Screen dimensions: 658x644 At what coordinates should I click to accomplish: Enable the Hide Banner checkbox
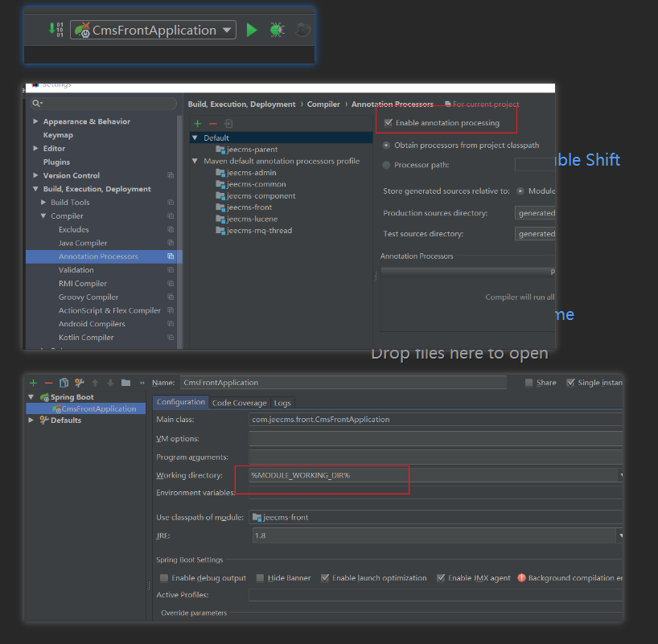click(x=261, y=578)
